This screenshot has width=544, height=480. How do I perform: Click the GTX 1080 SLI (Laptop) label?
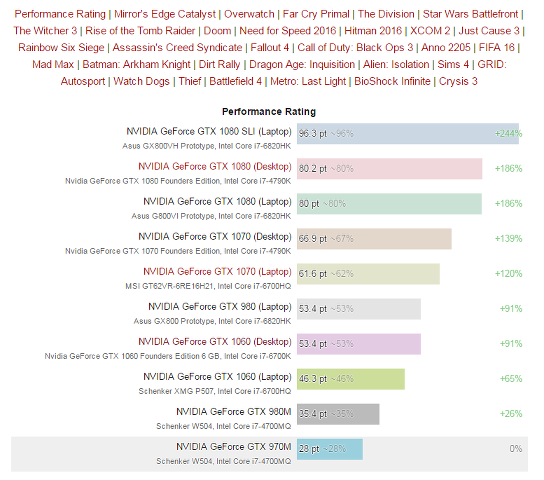pyautogui.click(x=209, y=131)
